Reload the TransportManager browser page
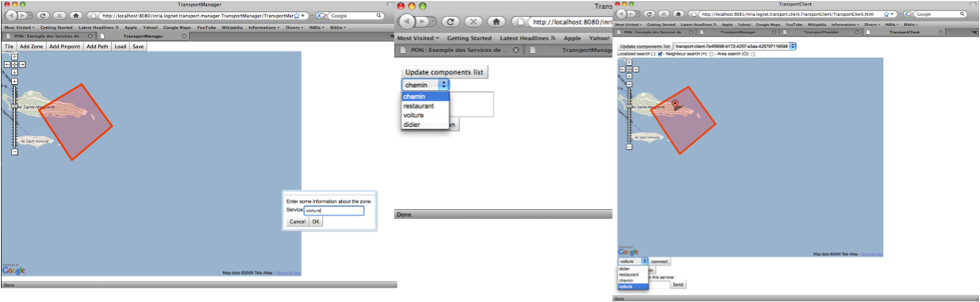980x302 pixels. 44,15
